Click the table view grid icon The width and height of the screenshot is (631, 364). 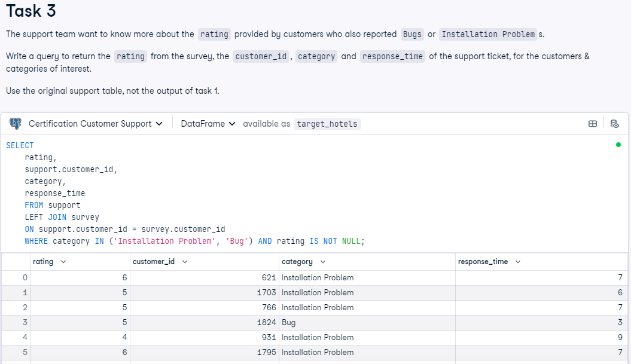pyautogui.click(x=593, y=124)
